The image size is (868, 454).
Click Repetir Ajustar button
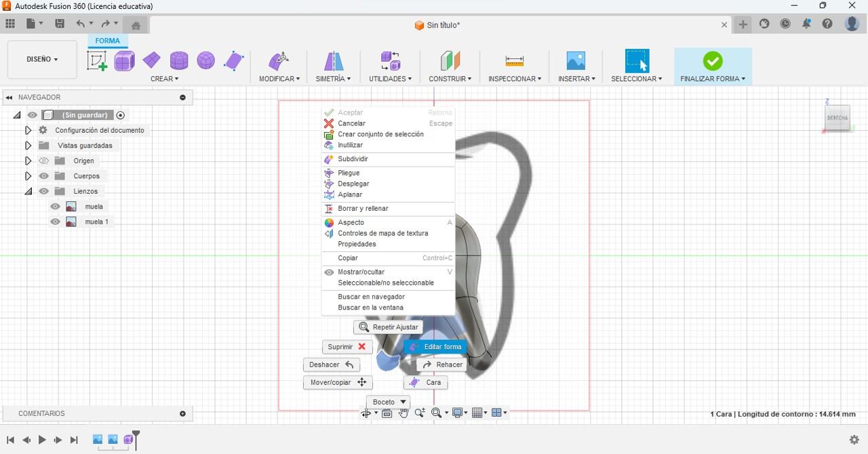pyautogui.click(x=389, y=327)
